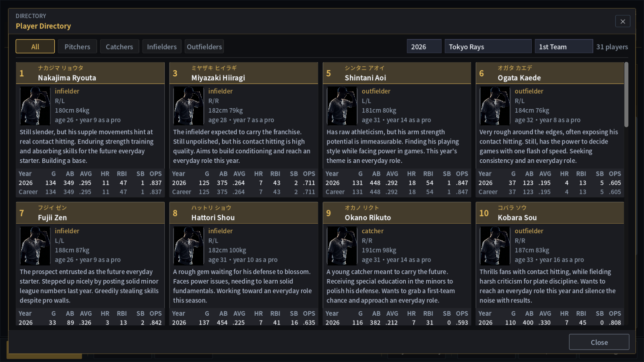Image resolution: width=644 pixels, height=362 pixels.
Task: Select Hattori Shou's portrait thumbnail
Action: pos(188,246)
